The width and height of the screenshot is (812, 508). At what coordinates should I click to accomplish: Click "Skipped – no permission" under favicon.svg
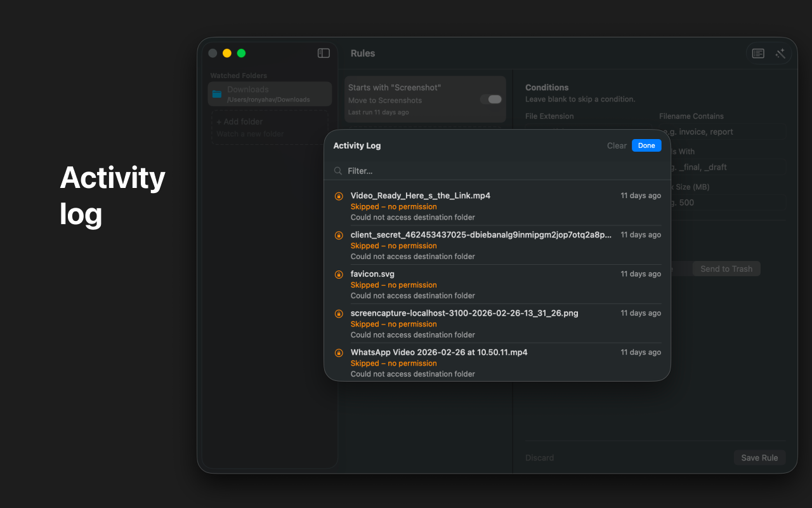click(393, 285)
